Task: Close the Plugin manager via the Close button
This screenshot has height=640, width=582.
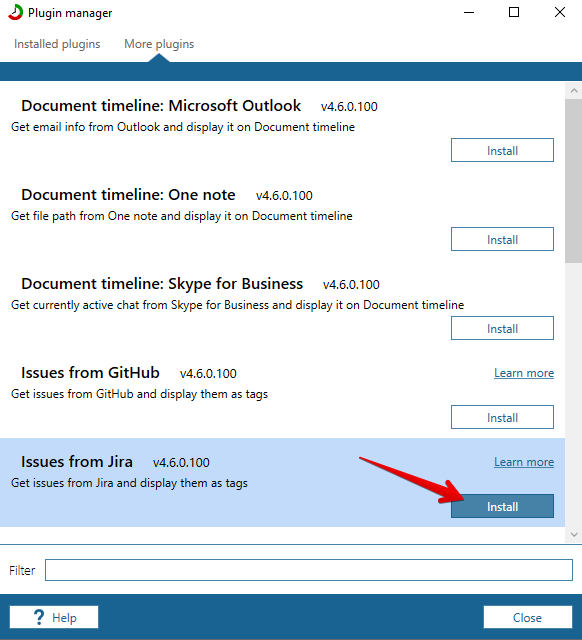Action: 528,617
